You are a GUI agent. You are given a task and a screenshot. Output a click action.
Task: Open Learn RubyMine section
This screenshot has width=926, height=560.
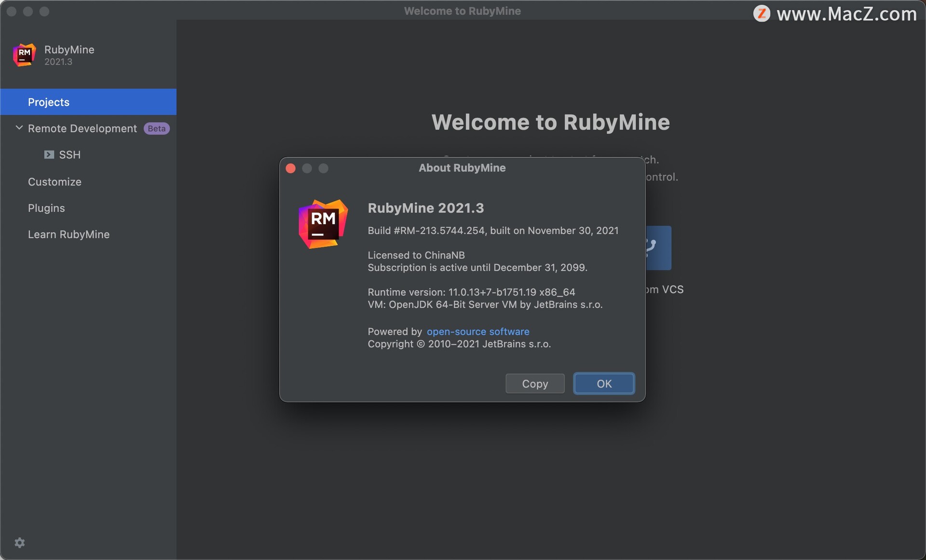coord(68,234)
